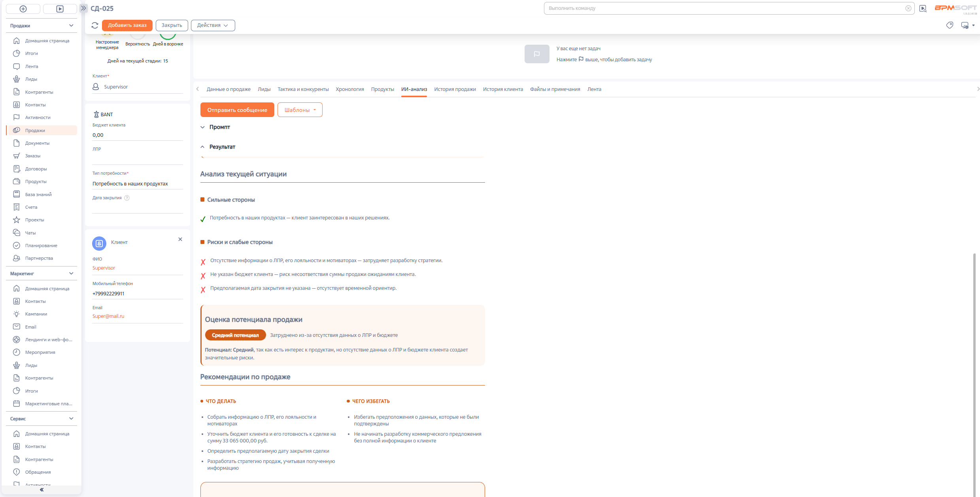The image size is (980, 497).
Task: Open the Шаблоны dropdown
Action: pos(300,110)
